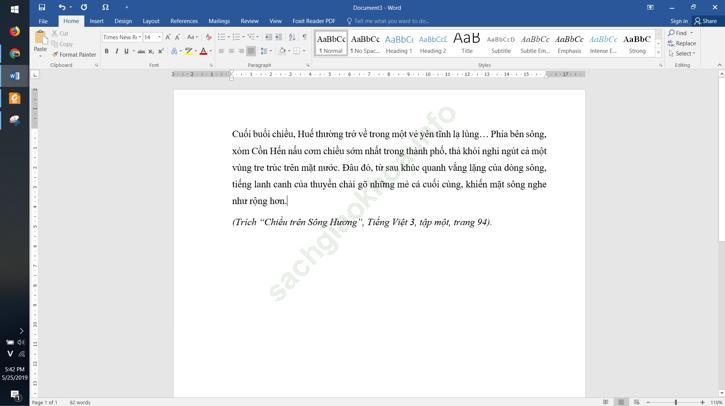The image size is (725, 406).
Task: Toggle Italic formatting
Action: [117, 51]
